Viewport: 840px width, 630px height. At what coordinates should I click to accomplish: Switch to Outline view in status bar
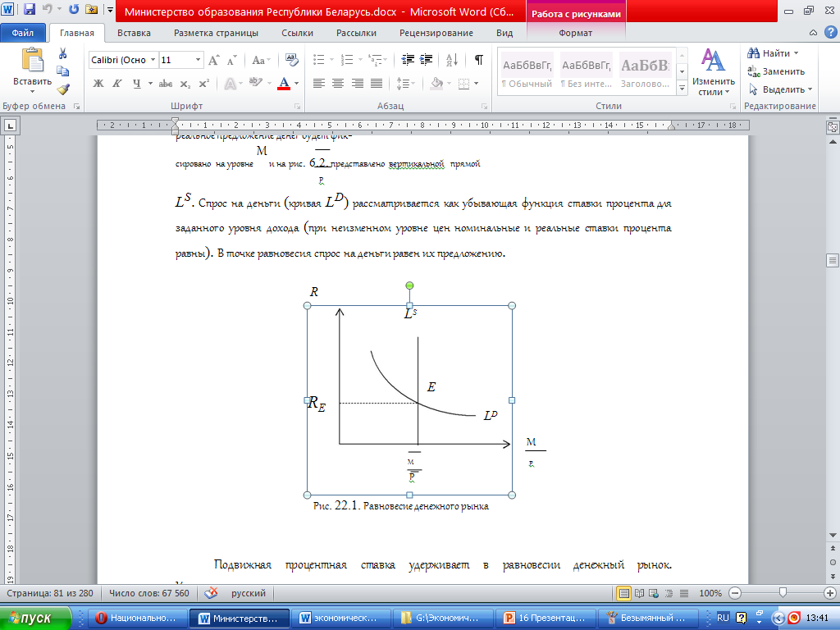(x=669, y=594)
